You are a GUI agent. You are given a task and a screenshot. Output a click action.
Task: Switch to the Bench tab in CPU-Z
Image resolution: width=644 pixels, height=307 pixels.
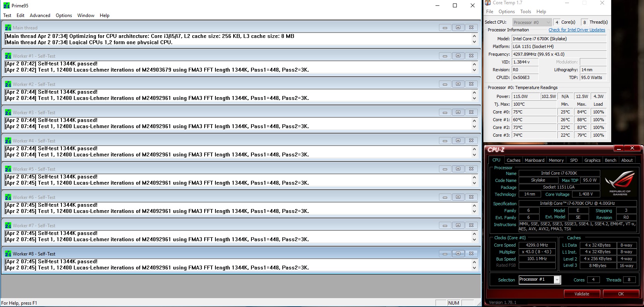coord(610,160)
